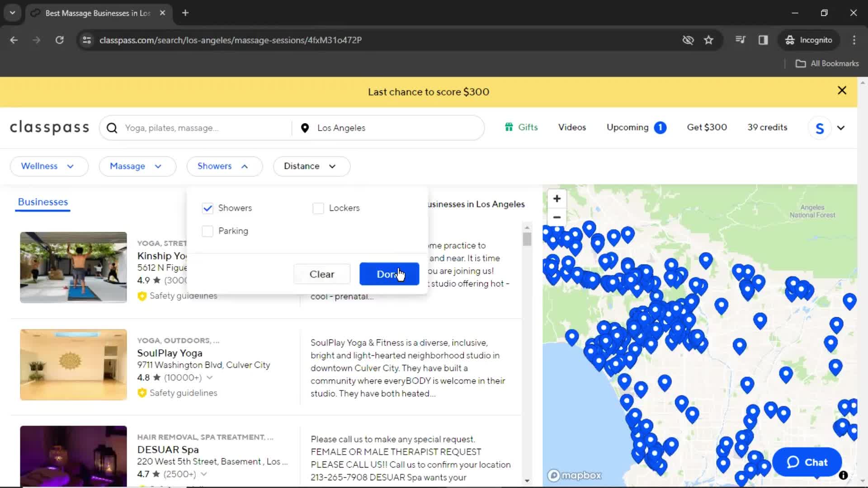
Task: Click the scroll down arrow in results
Action: (x=527, y=481)
